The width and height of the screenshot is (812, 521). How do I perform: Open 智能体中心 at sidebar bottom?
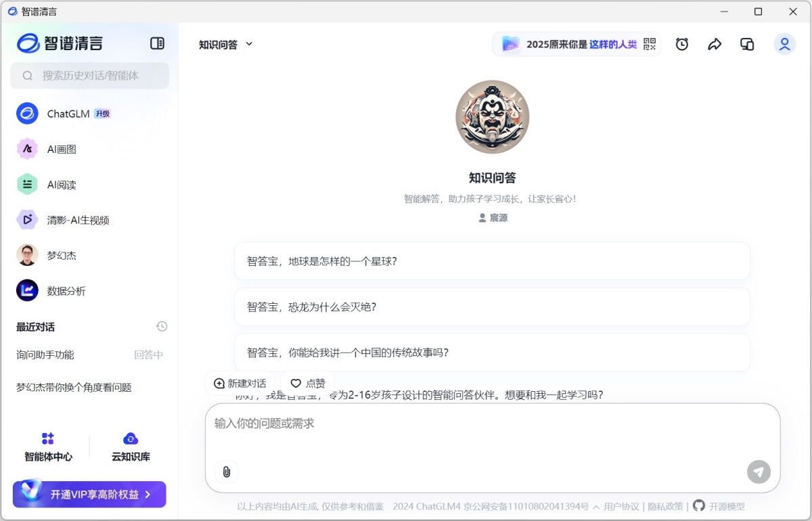pos(48,447)
